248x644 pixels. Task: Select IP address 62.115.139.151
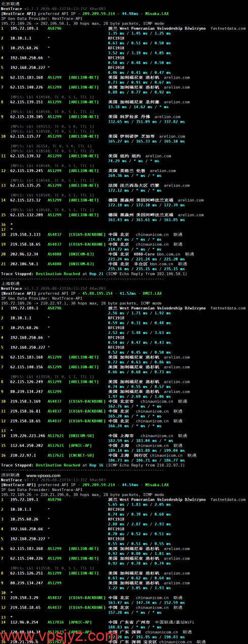point(26,102)
